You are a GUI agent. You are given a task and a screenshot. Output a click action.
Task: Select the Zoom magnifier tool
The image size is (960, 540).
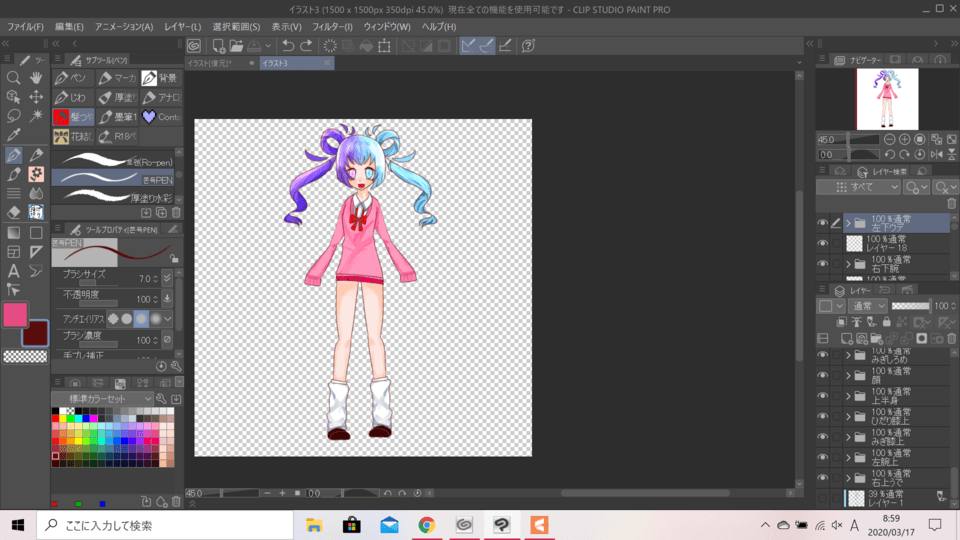tap(13, 78)
